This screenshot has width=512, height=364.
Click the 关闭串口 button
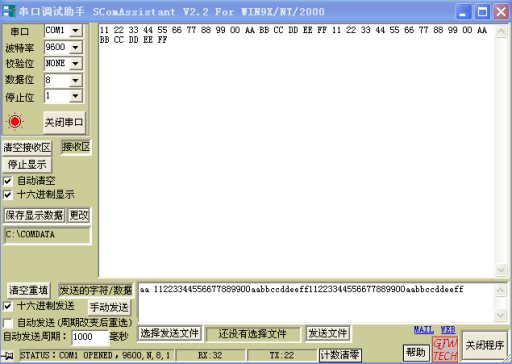click(64, 122)
